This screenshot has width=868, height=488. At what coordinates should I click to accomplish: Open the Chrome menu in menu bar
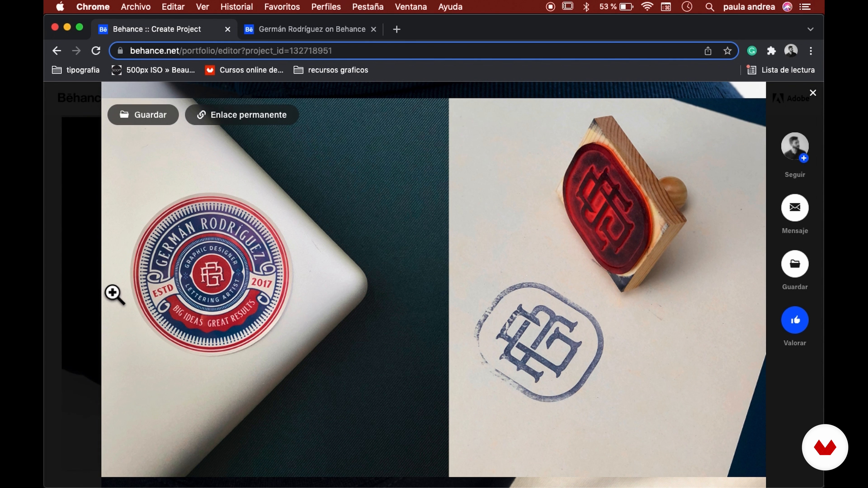93,7
